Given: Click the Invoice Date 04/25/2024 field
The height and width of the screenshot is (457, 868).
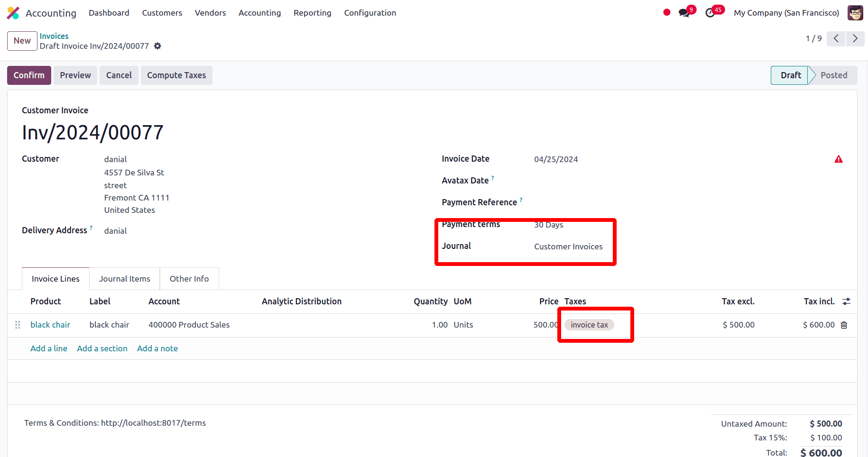Looking at the screenshot, I should pos(556,159).
